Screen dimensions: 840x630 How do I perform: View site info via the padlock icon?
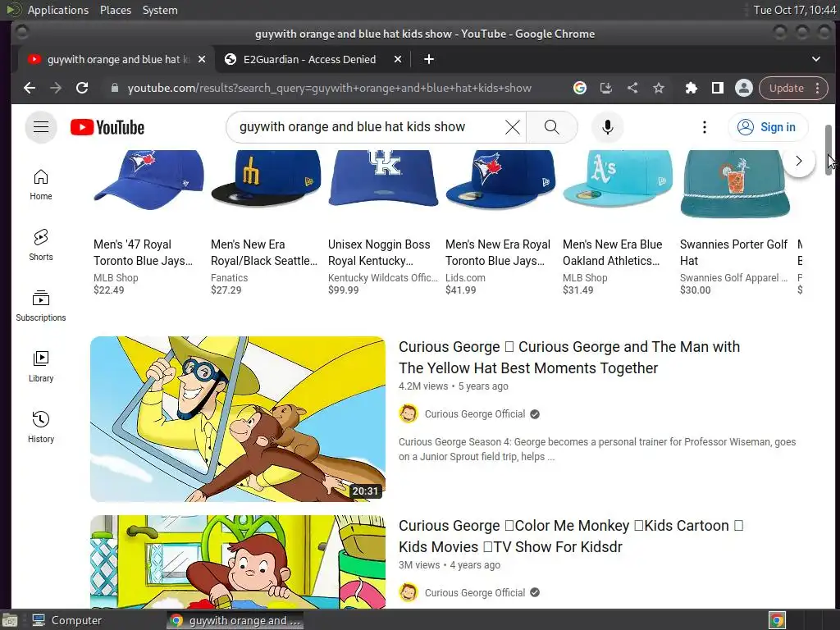115,88
